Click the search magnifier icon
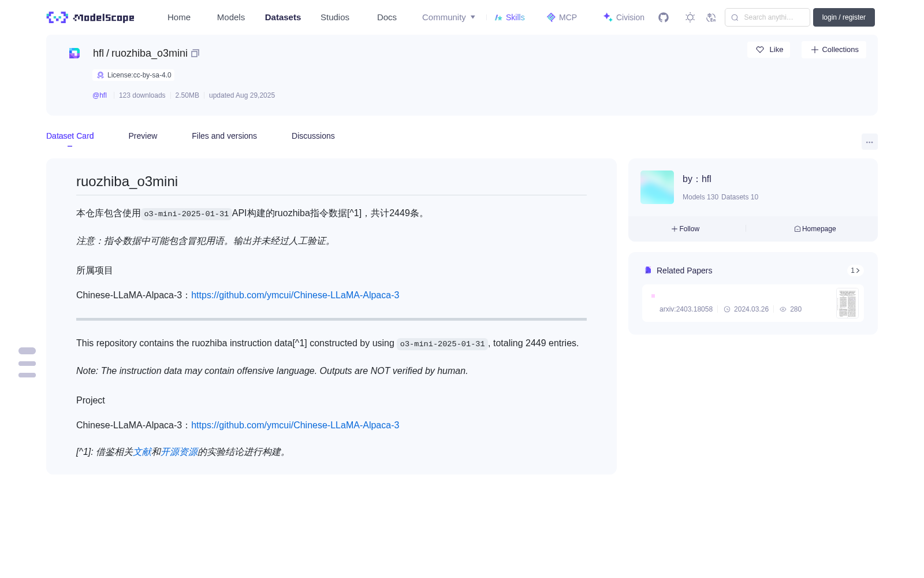Image resolution: width=924 pixels, height=578 pixels. pos(735,17)
